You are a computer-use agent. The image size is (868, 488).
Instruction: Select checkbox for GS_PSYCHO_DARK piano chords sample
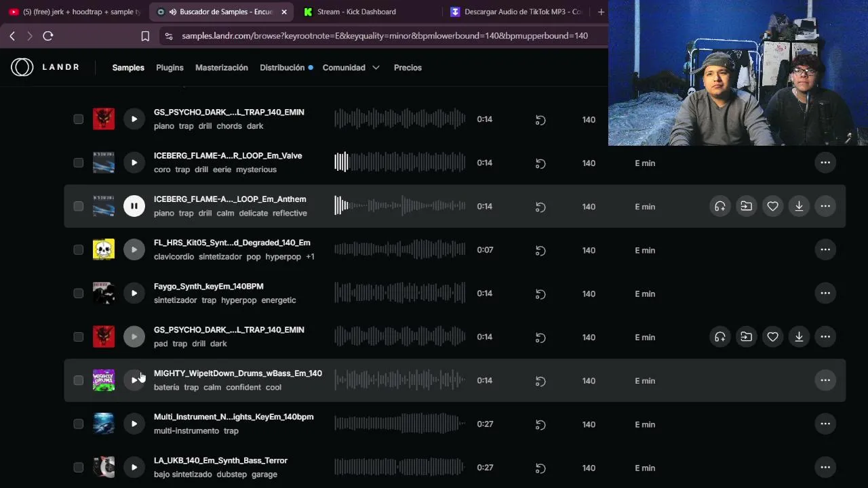tap(79, 119)
